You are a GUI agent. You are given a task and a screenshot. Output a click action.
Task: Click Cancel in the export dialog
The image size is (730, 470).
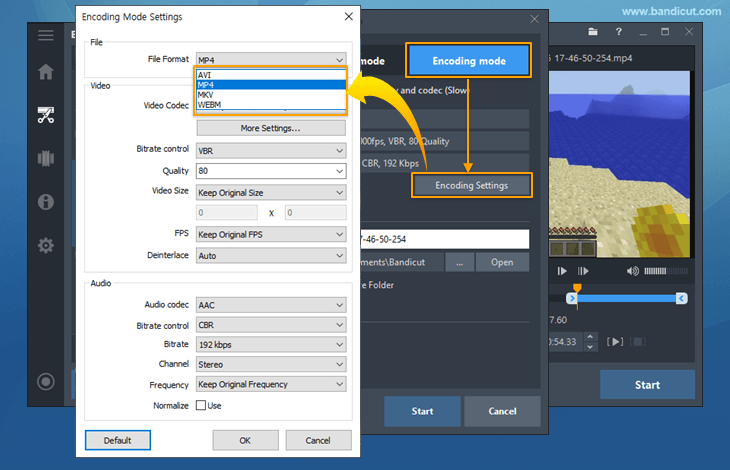[x=502, y=411]
